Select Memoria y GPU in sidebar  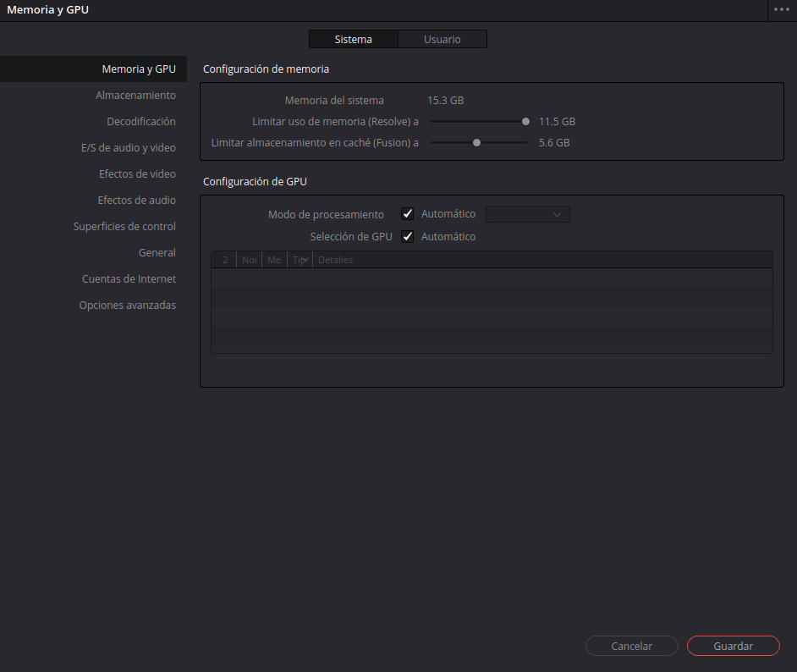[x=94, y=69]
